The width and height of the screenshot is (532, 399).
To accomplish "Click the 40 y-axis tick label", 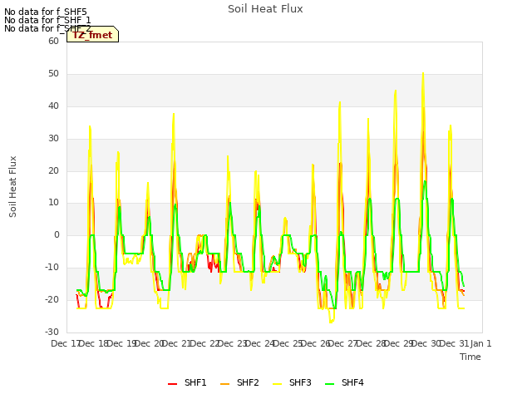I will [53, 106].
